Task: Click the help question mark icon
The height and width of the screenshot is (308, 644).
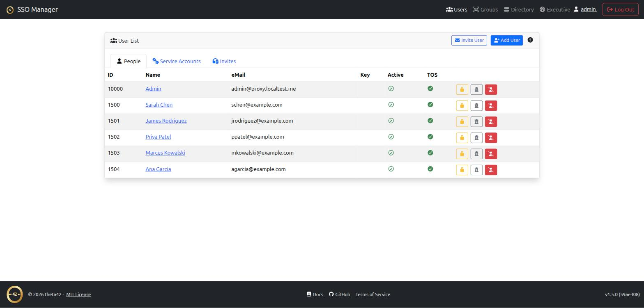Action: (530, 40)
